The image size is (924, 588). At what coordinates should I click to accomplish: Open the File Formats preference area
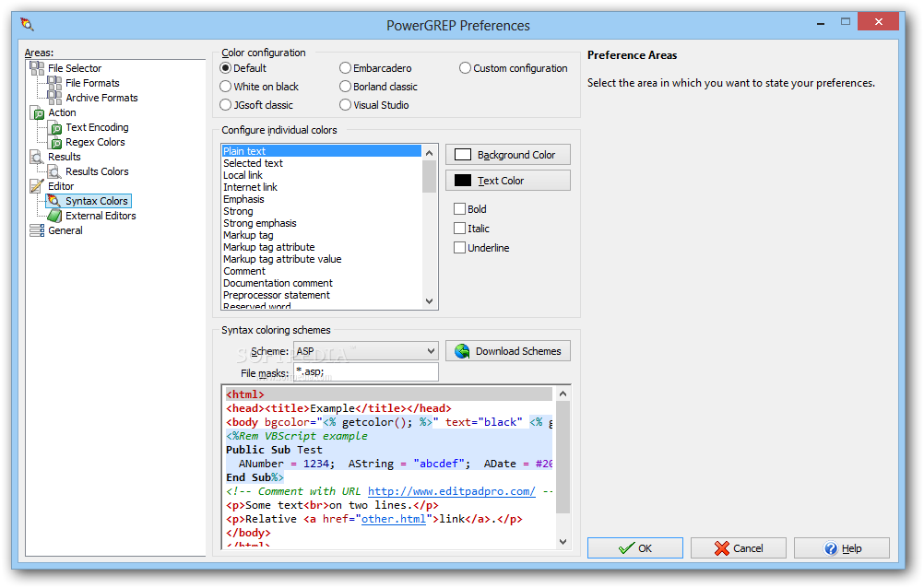tap(92, 83)
